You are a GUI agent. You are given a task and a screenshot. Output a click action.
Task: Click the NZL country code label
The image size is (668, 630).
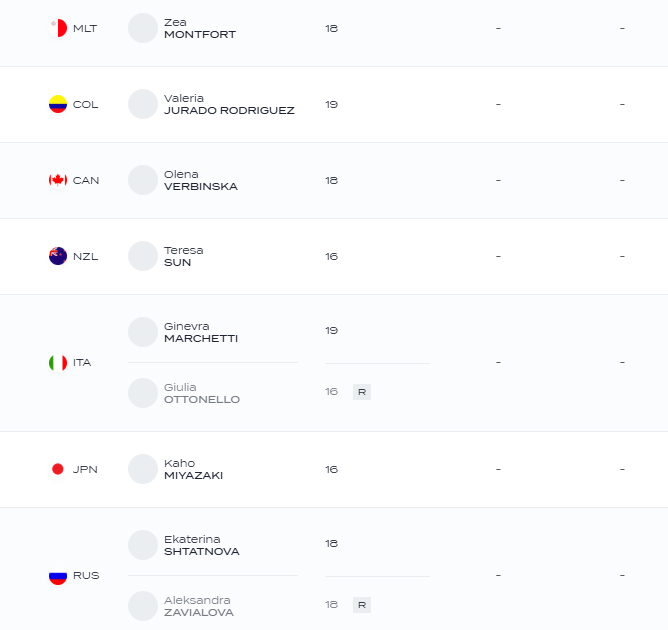[86, 256]
